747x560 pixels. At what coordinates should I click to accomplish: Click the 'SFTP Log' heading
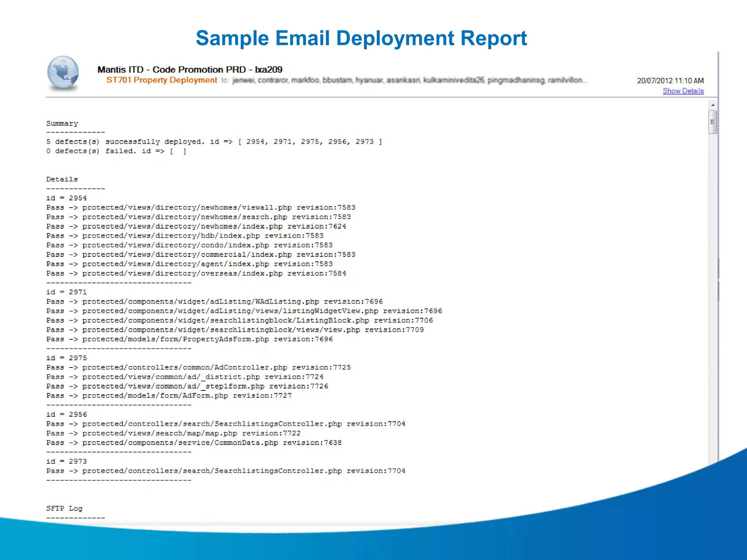point(64,509)
